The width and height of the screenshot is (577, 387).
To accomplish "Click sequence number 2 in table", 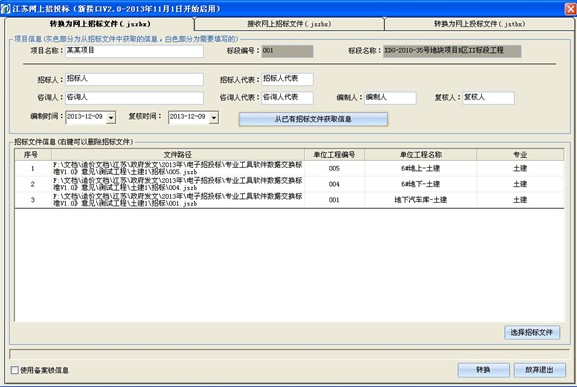I will click(33, 184).
